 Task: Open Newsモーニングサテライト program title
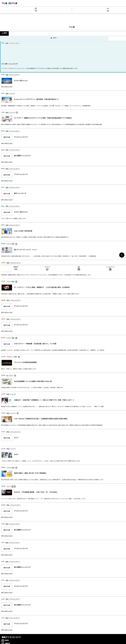(x=36, y=99)
